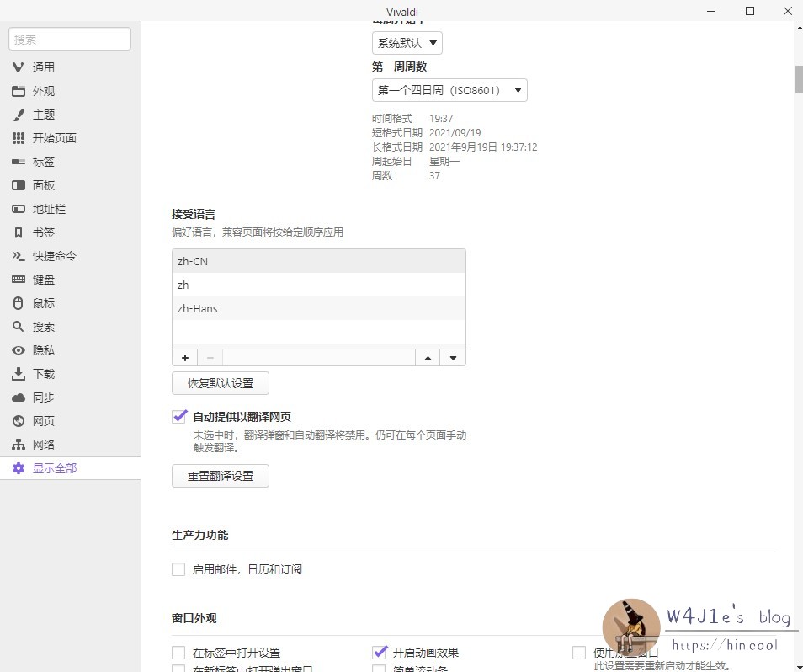Open the 第一个四日周（ISO8601）dropdown
This screenshot has height=672, width=803.
click(449, 90)
